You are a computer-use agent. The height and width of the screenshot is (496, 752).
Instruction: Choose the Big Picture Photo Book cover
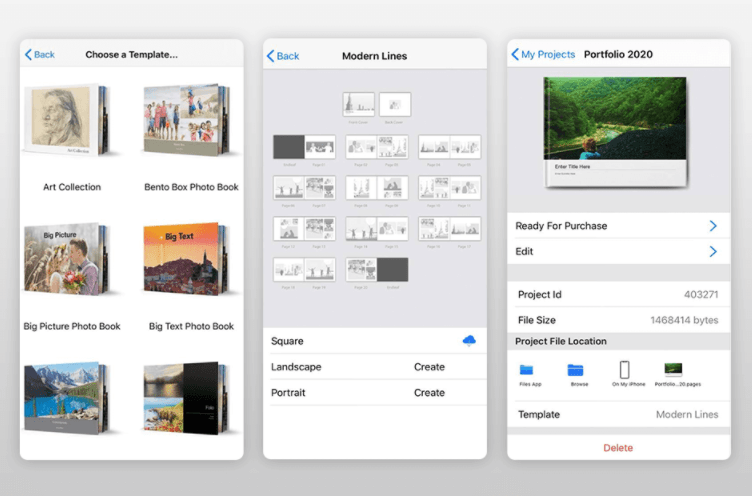coord(68,259)
